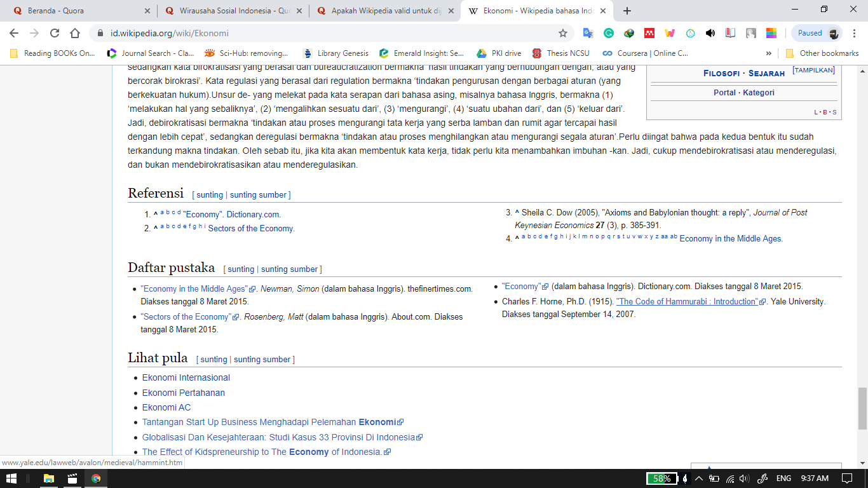Switch to the Apakah Wikipedia valid tab
Viewport: 868px width, 488px height.
pos(384,11)
